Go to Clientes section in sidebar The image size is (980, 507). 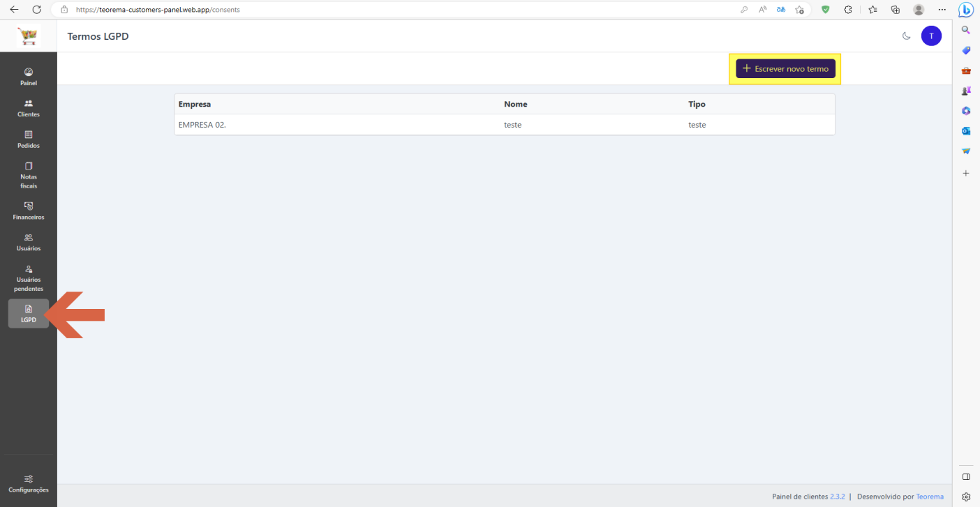point(29,108)
